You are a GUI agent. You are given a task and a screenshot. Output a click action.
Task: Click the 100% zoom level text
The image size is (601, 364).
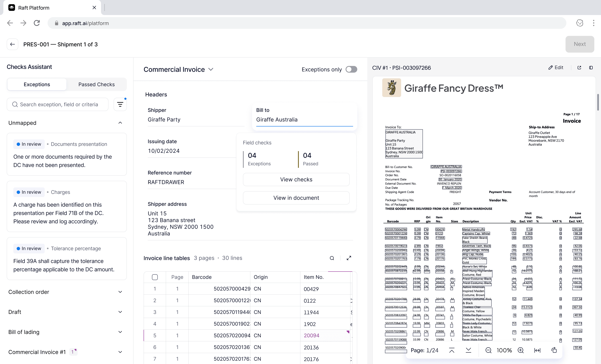click(x=504, y=350)
